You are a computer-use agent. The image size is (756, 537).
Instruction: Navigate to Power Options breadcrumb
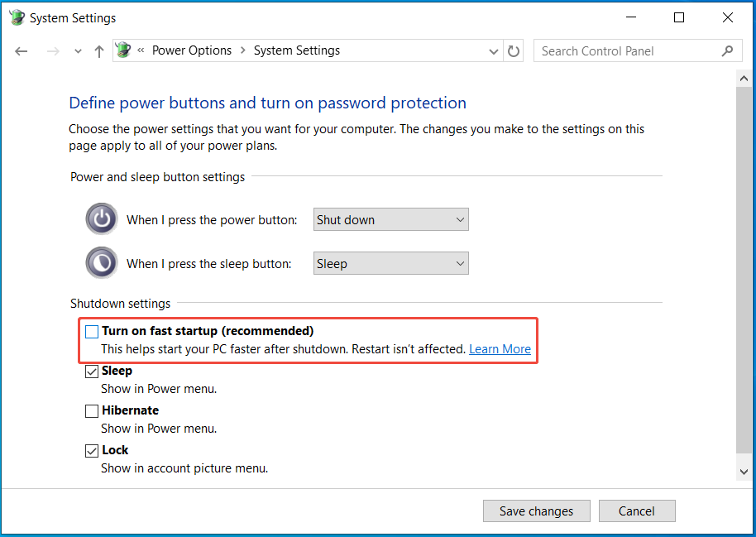coord(192,50)
